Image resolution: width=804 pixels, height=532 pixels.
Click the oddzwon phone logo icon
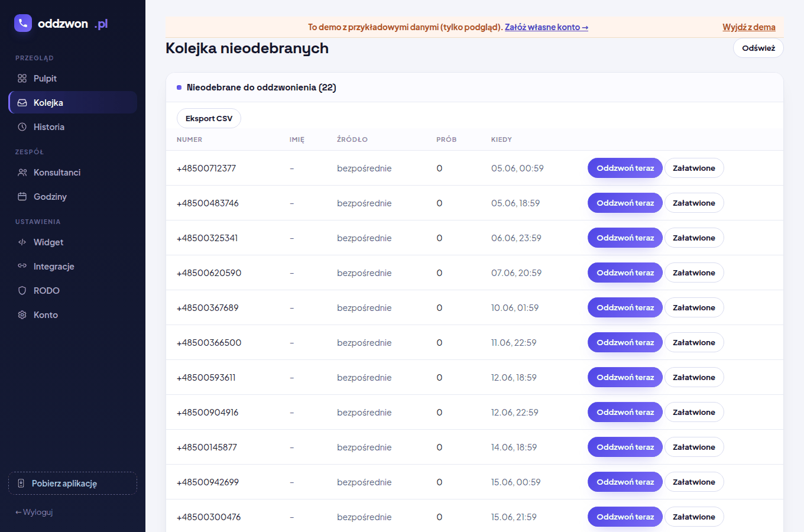point(23,23)
